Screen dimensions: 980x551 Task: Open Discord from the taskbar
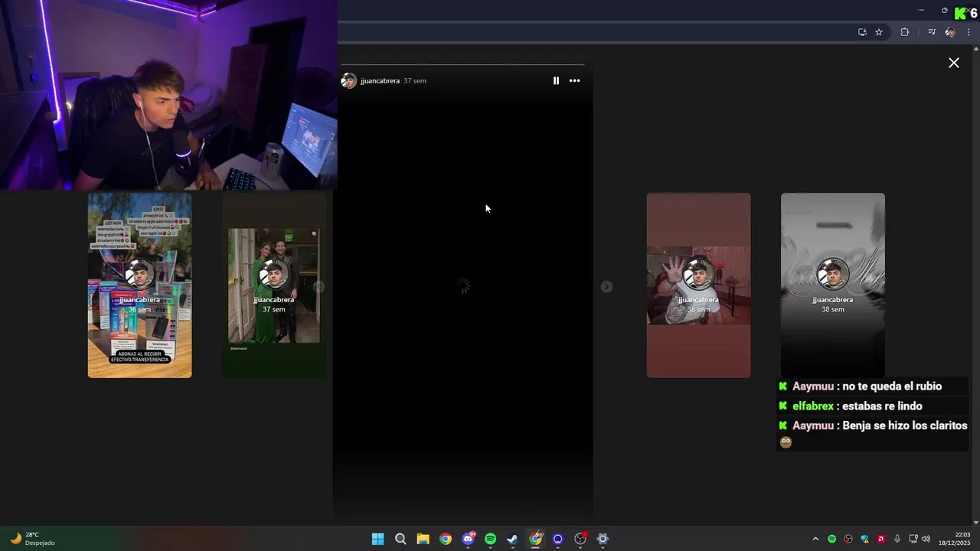(468, 539)
